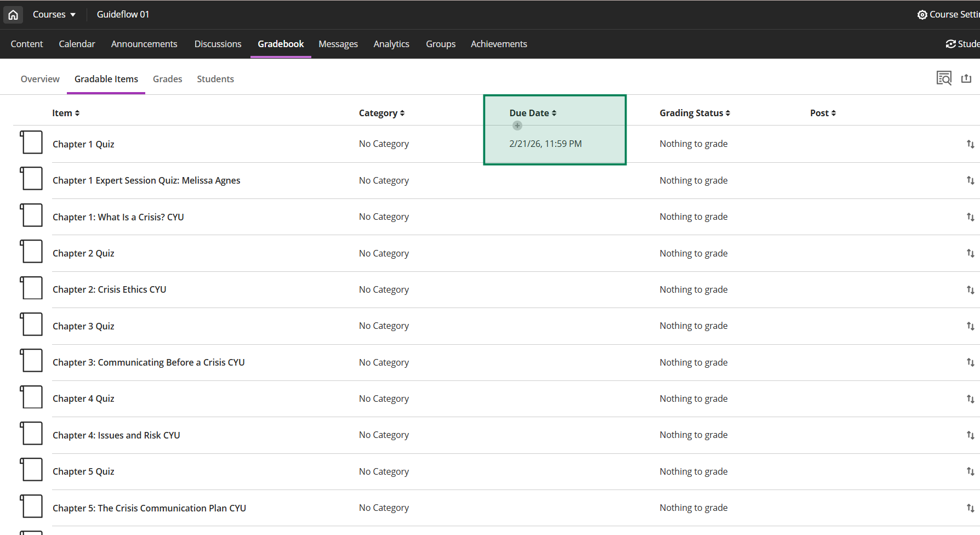Viewport: 980px width, 535px height.
Task: Open Chapter 1: What Is a Crisis? CYU
Action: [x=118, y=217]
